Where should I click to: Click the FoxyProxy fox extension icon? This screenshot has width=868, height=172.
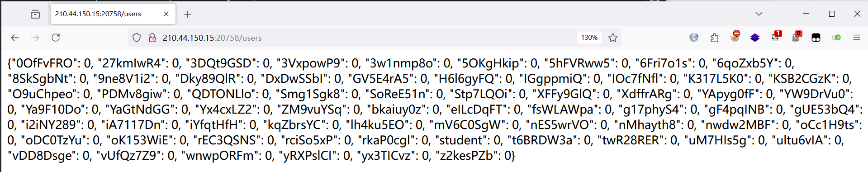[735, 37]
